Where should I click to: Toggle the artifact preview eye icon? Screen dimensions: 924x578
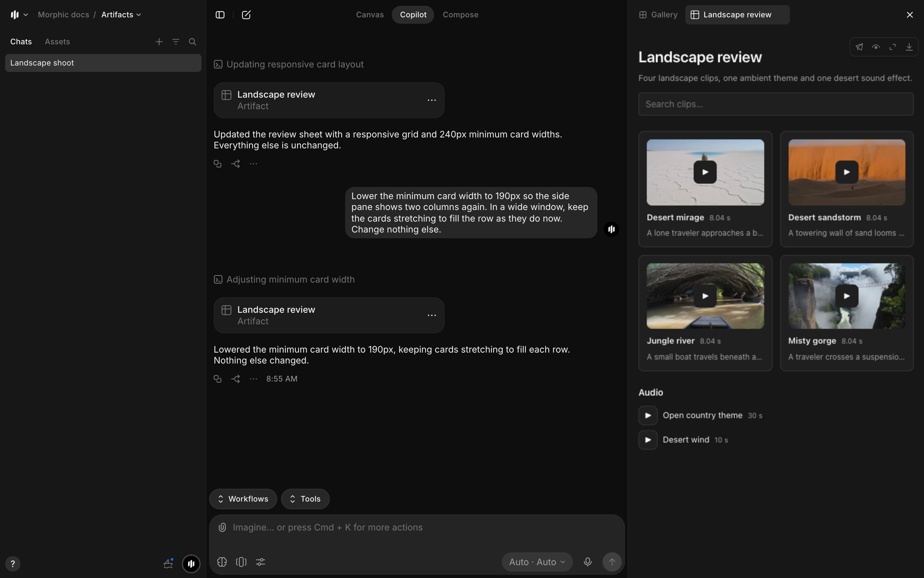tap(876, 47)
